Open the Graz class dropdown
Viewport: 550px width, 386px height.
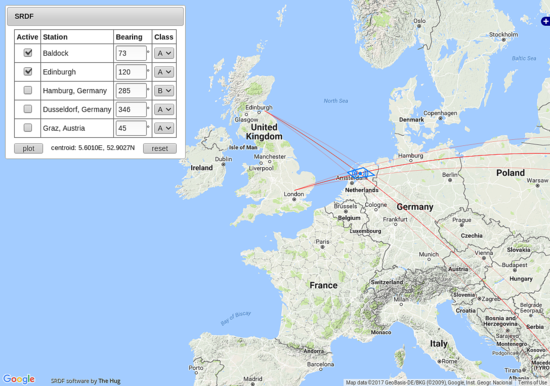pos(164,128)
